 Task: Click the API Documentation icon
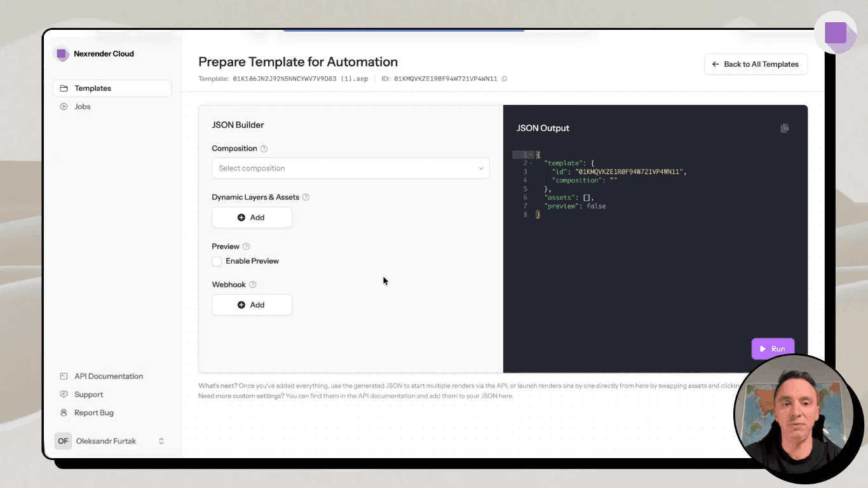[64, 376]
